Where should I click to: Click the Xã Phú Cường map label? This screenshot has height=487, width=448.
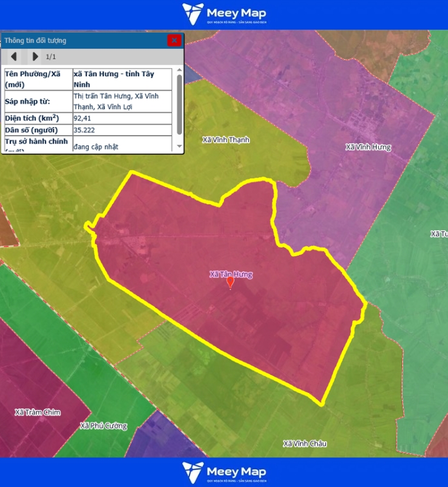pos(104,426)
